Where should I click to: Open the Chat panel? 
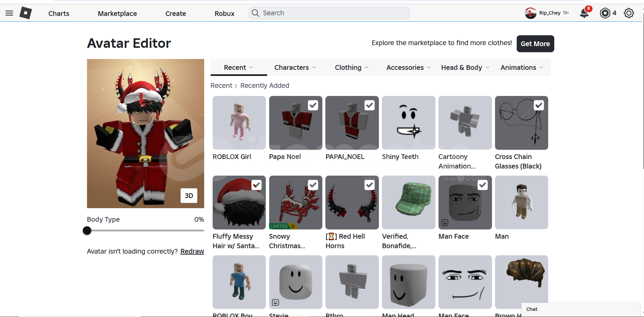click(580, 309)
